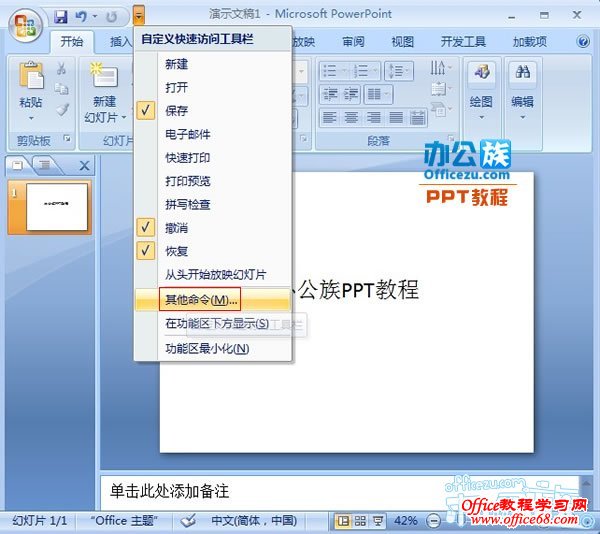Click the Align Text icon
This screenshot has height=534, width=600.
click(x=438, y=89)
